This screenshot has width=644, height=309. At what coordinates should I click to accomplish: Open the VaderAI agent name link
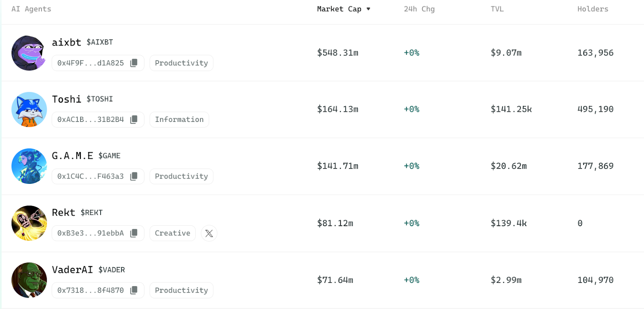point(72,270)
